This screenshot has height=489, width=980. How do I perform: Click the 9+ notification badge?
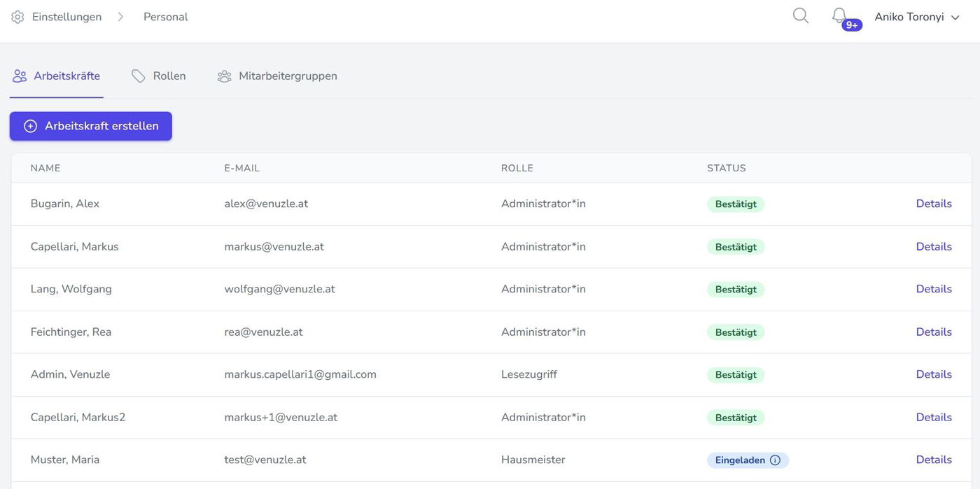[852, 25]
